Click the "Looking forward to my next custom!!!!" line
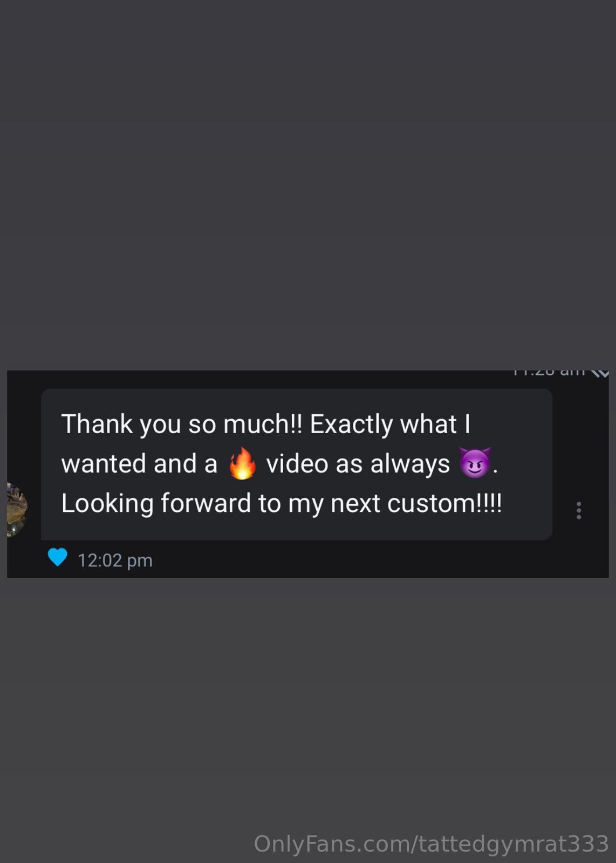Viewport: 616px width, 863px height. (282, 503)
